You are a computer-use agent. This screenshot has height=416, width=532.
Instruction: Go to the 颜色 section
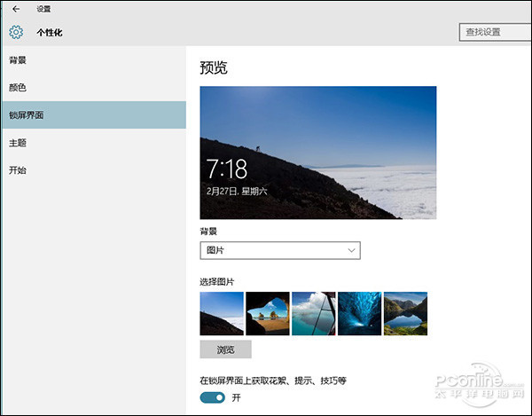click(18, 88)
